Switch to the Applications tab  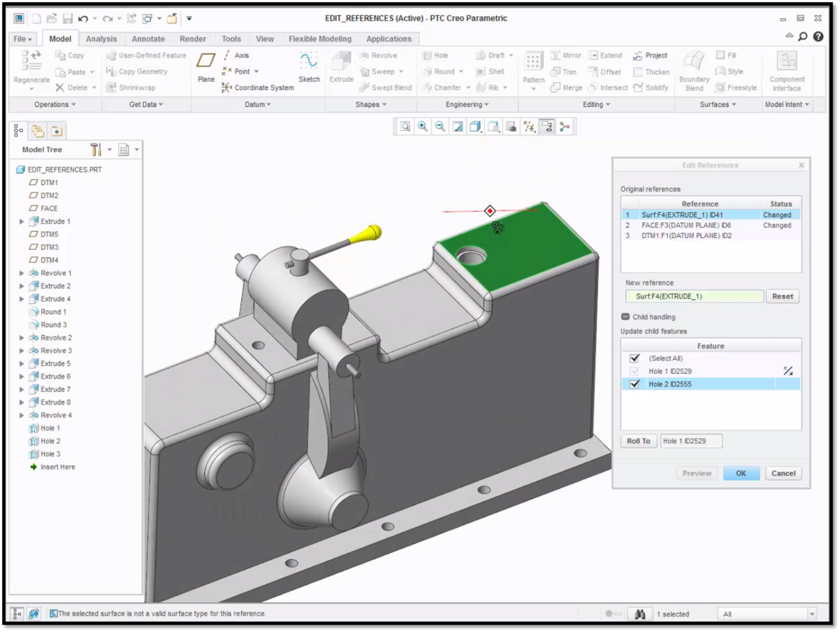click(389, 39)
